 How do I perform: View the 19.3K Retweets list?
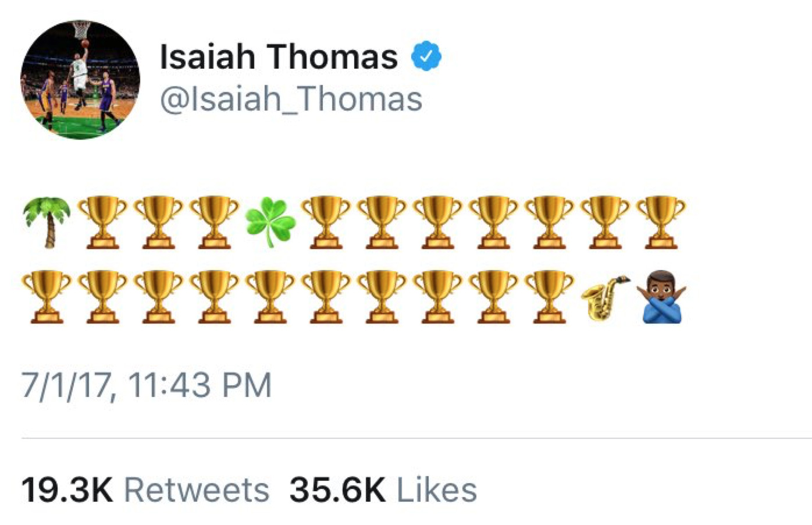[145, 489]
